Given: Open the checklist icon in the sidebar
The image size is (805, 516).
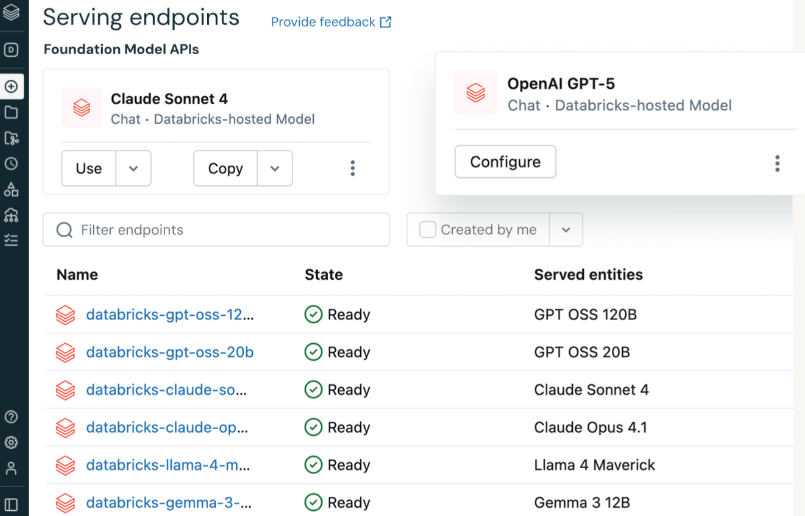Looking at the screenshot, I should 11,240.
